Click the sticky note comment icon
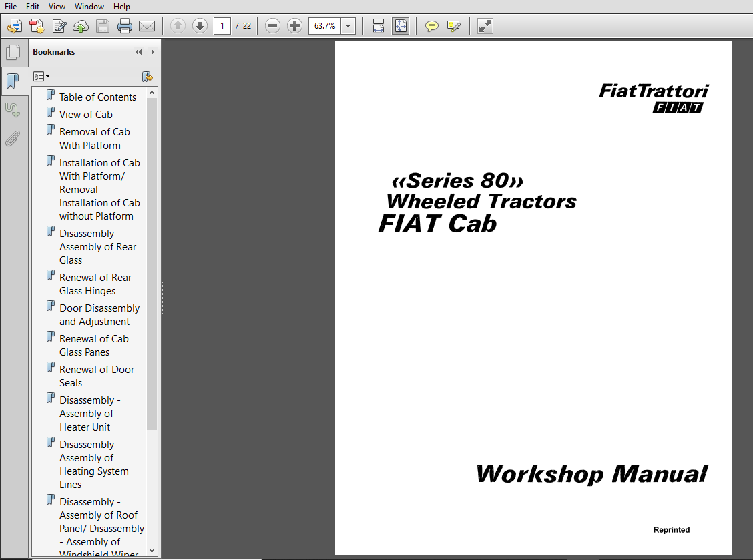This screenshot has height=560, width=753. (432, 26)
